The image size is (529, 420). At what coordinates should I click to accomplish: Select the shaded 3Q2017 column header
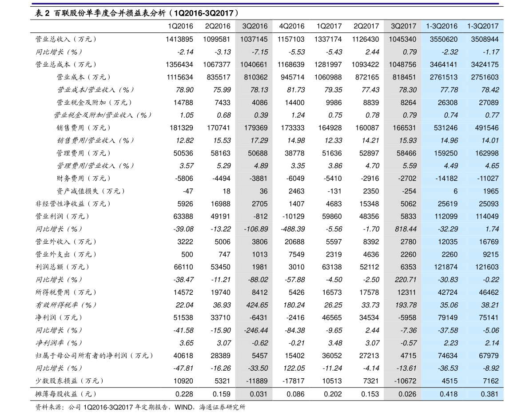403,26
